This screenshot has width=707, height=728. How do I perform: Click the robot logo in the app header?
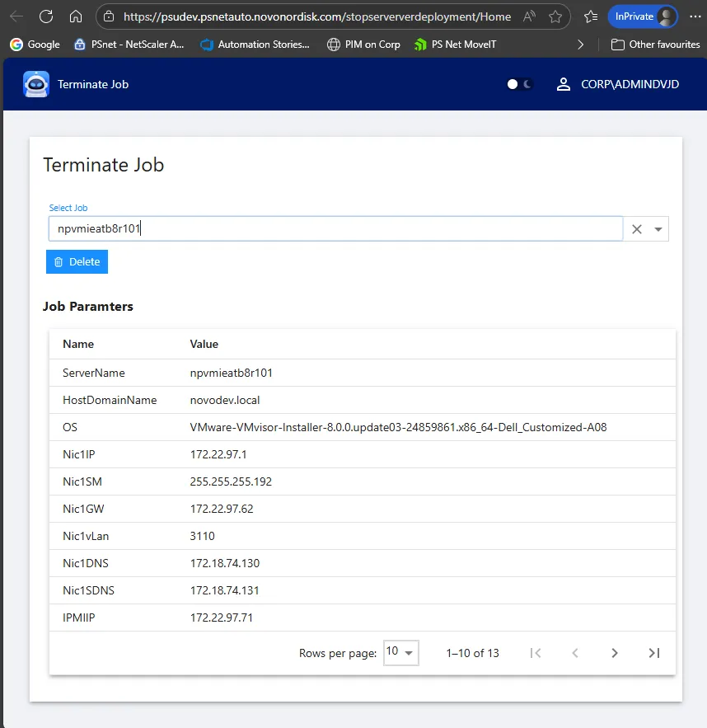point(36,84)
